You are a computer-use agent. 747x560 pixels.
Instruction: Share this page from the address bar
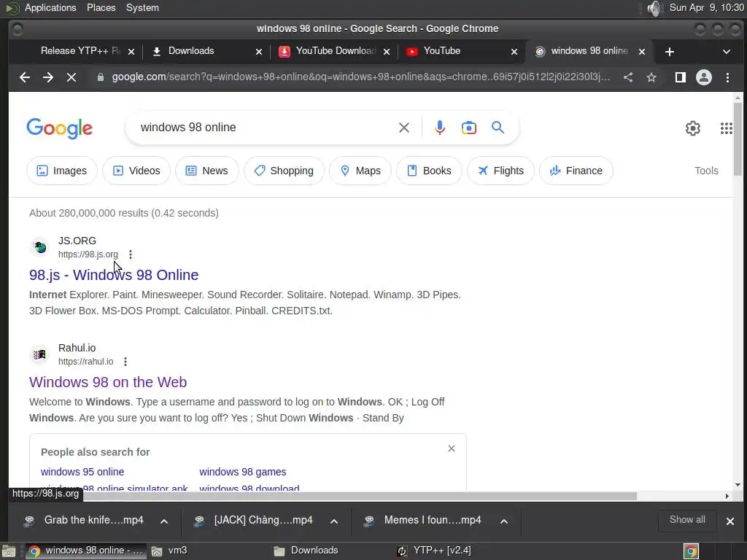coord(628,77)
